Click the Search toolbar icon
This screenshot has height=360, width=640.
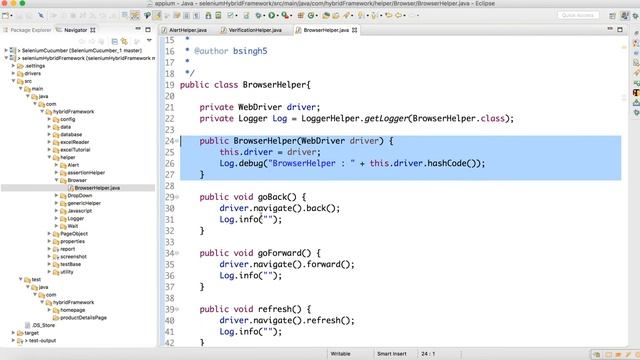point(347,16)
